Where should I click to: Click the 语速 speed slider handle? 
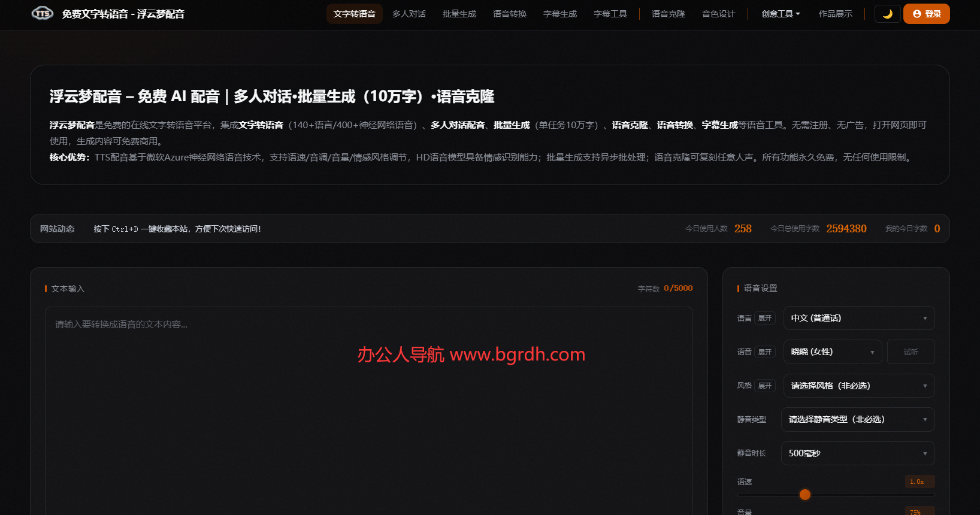pos(805,495)
